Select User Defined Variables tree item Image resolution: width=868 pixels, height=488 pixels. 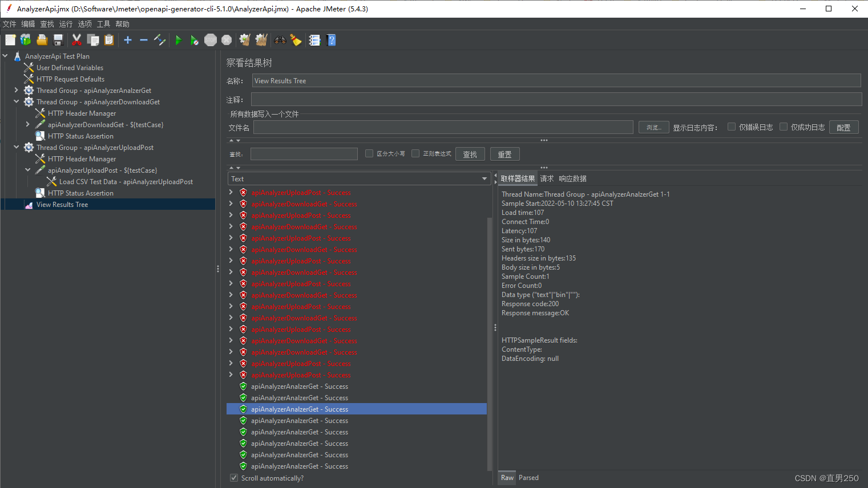point(70,68)
